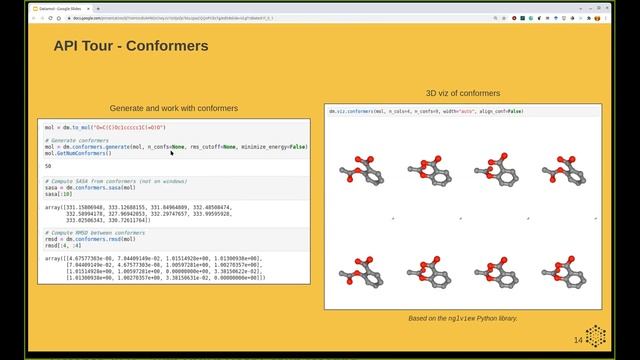
Task: Click the dm.to_mol SMILES code line
Action: [x=105, y=127]
